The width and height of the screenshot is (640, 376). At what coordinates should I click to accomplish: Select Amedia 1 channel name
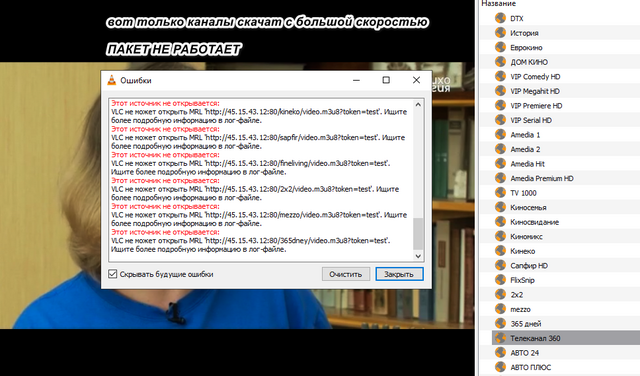(x=525, y=135)
